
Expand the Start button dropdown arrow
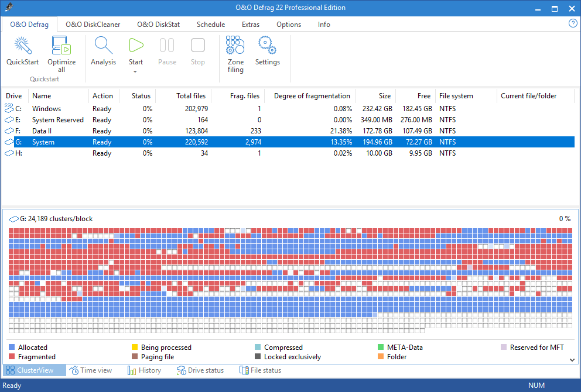pyautogui.click(x=135, y=71)
